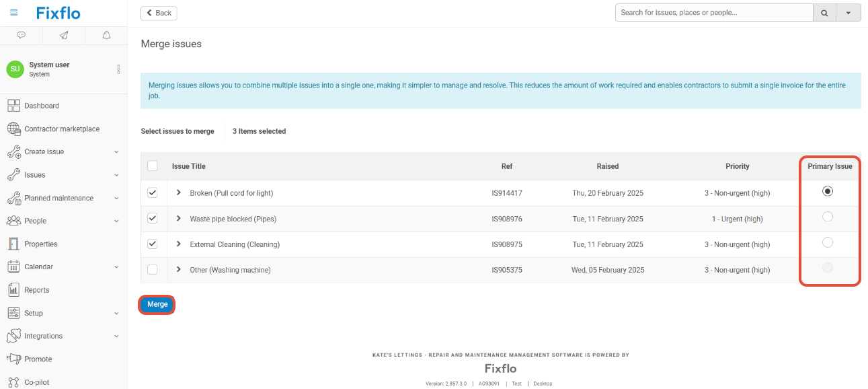
Task: Click the Co-pilot icon
Action: 13,382
